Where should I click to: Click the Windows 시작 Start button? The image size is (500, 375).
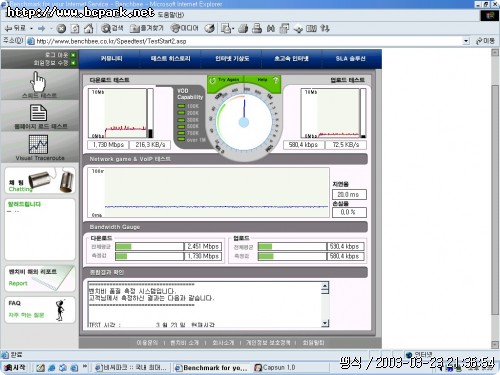(14, 368)
